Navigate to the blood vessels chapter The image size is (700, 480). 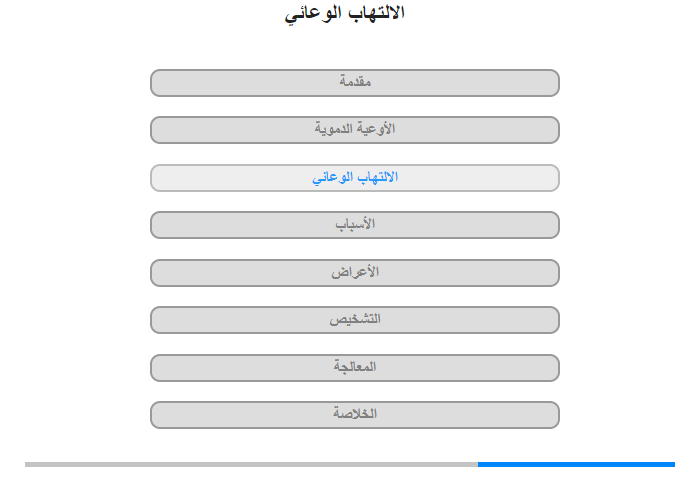(x=355, y=130)
